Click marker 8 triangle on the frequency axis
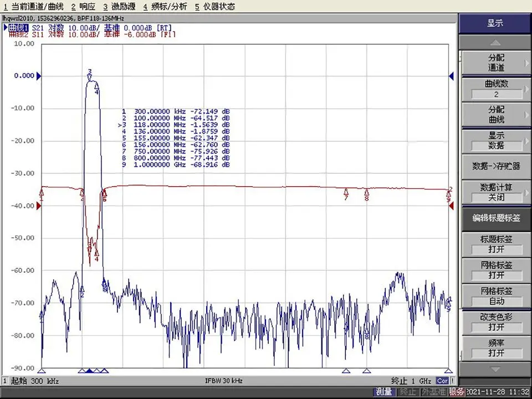The height and width of the screenshot is (399, 532). (366, 371)
